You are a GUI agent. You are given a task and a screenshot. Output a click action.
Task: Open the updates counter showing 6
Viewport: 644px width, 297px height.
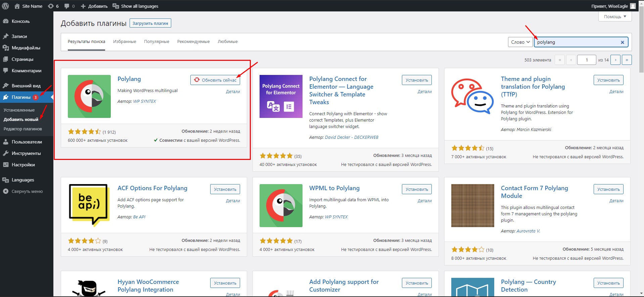coord(53,6)
